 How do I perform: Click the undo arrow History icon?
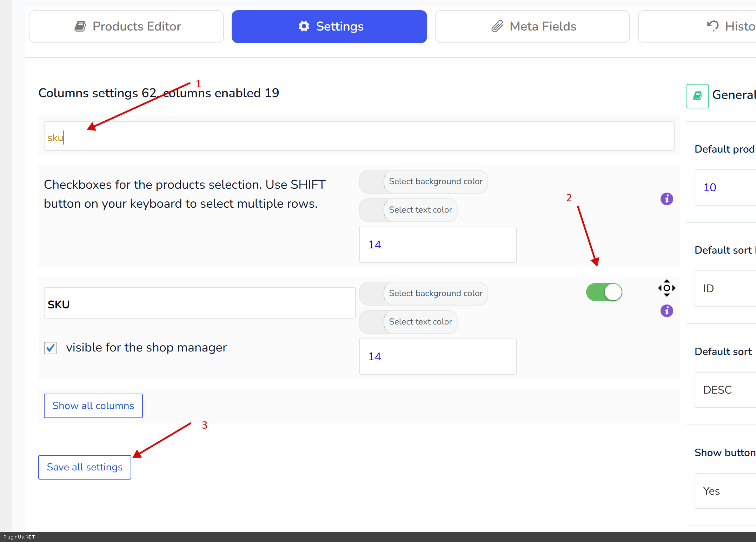click(x=713, y=26)
